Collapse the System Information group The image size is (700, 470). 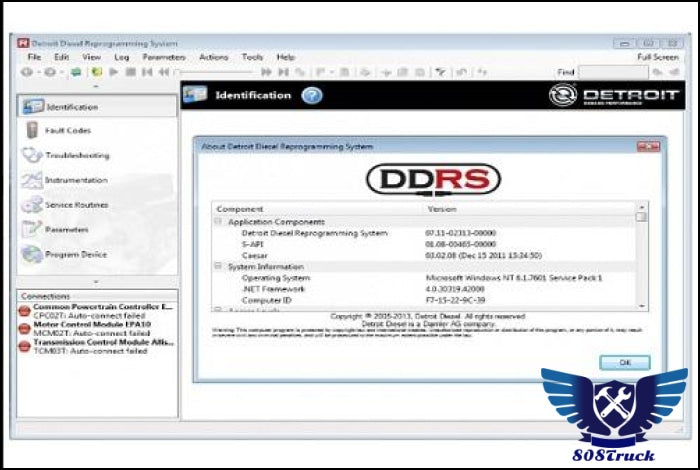219,265
